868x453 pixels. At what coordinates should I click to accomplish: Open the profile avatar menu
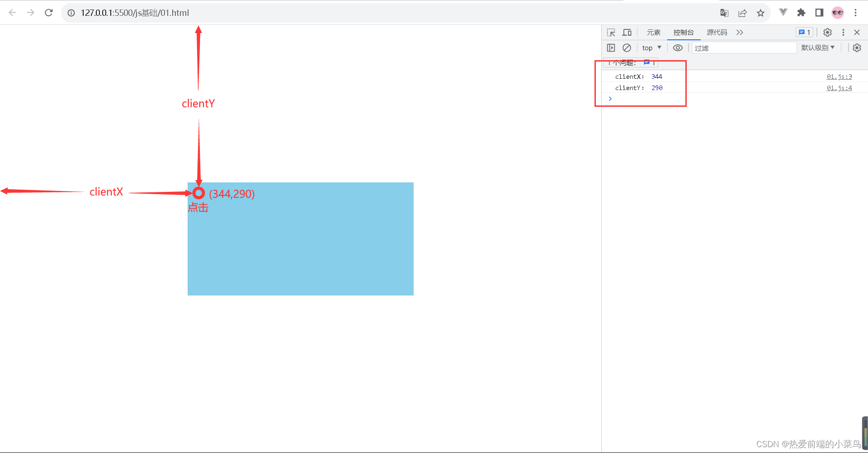[837, 13]
